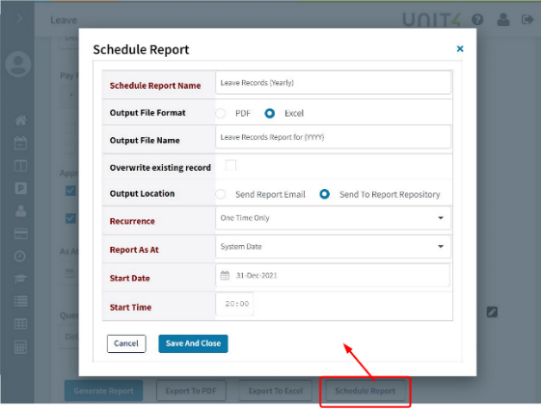Select PDF output file format
Screen dimensions: 541x409
click(x=221, y=113)
